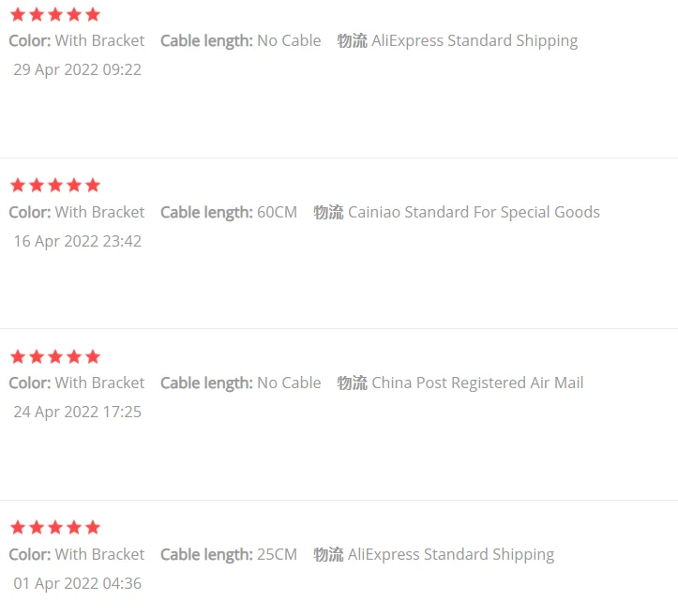Screen dimensions: 678x616
Task: Click the "25CM" cable length value
Action: [277, 554]
